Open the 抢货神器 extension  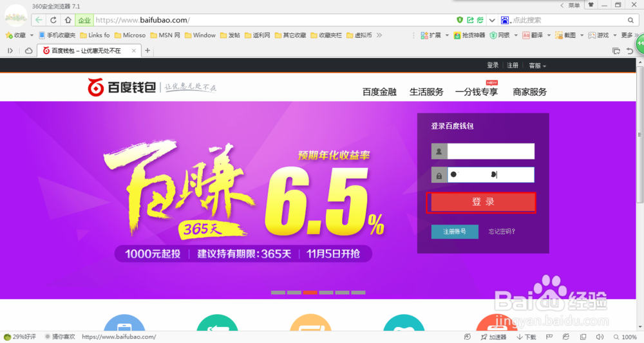click(469, 35)
